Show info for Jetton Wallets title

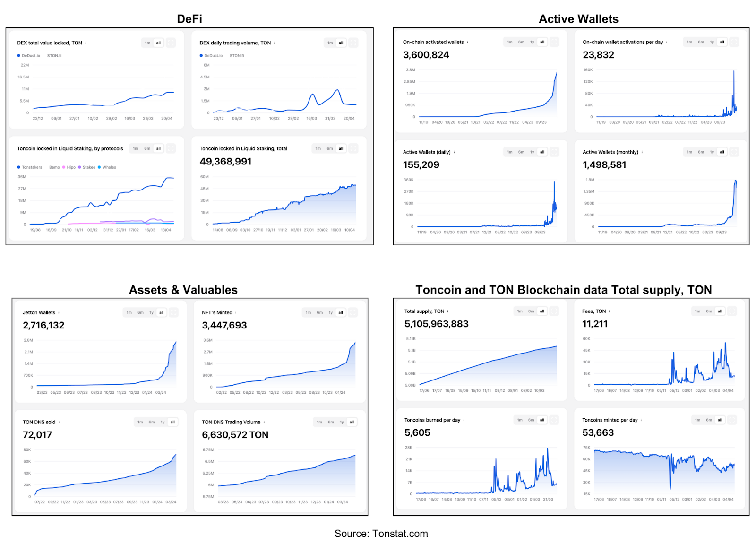59,313
